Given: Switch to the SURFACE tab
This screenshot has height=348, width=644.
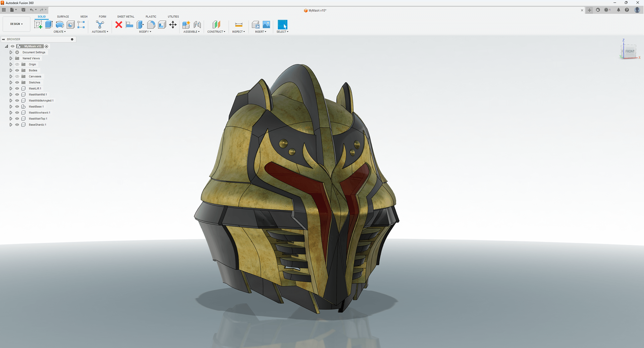Looking at the screenshot, I should click(63, 16).
